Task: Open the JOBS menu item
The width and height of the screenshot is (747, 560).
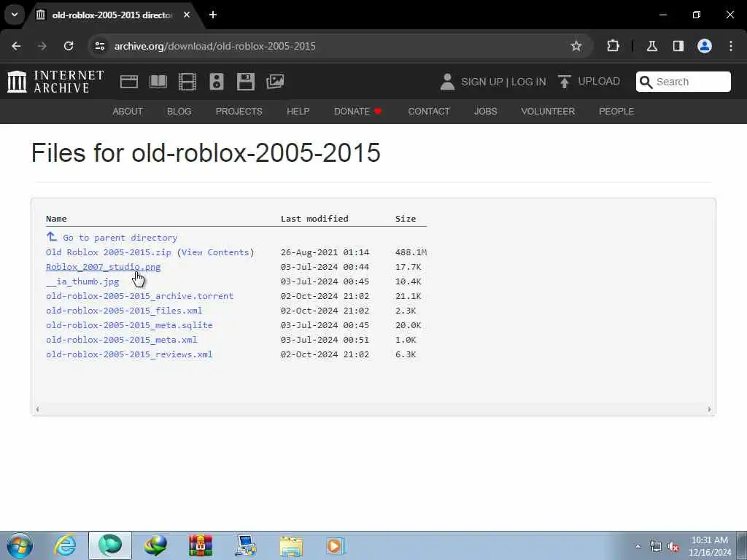Action: pos(485,111)
